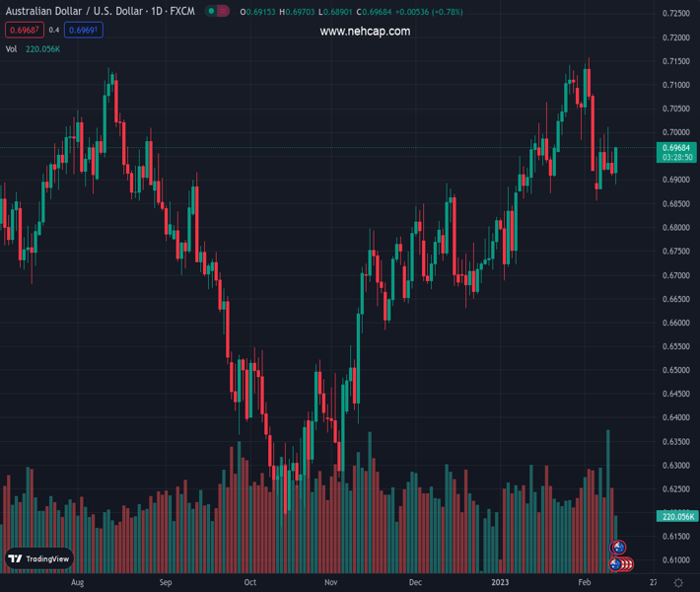Click the www.nehcap.com watermark text
The width and height of the screenshot is (700, 592).
click(x=365, y=32)
